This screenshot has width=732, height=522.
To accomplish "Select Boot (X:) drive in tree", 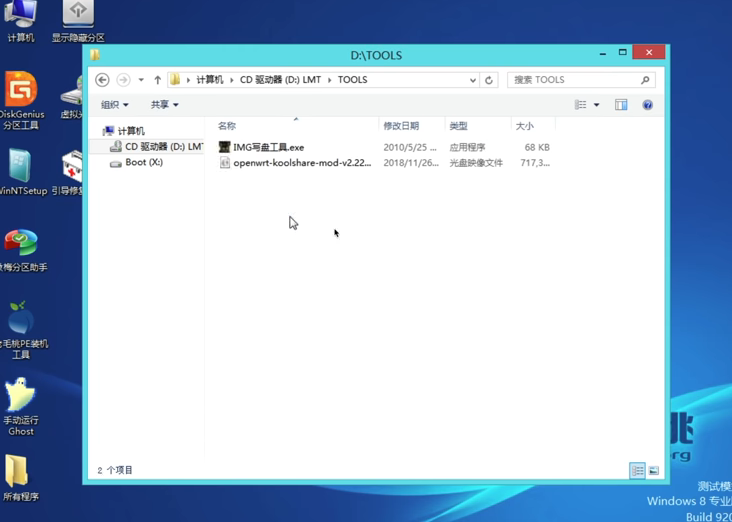I will coord(136,162).
